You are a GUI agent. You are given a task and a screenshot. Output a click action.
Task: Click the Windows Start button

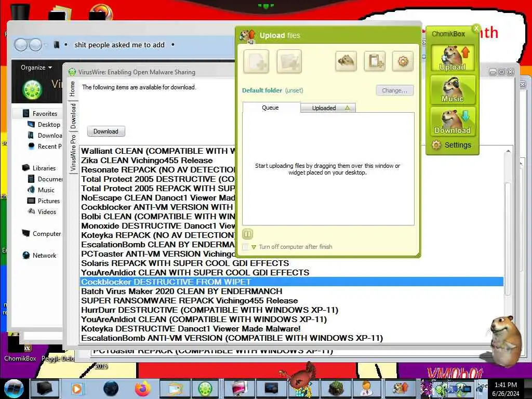(14, 389)
